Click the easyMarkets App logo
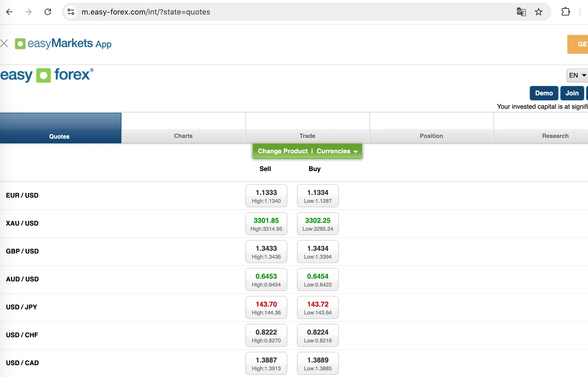Image resolution: width=588 pixels, height=377 pixels. tap(63, 44)
